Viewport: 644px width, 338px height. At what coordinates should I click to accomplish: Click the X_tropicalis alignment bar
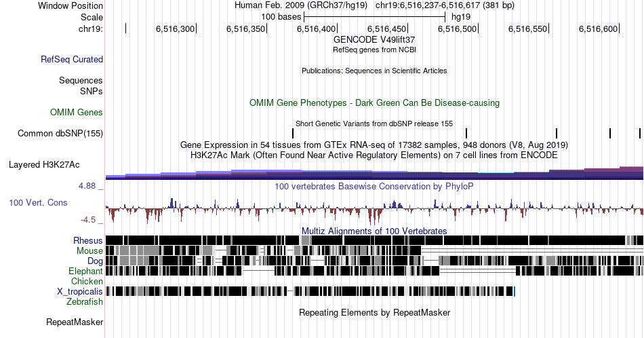point(310,291)
